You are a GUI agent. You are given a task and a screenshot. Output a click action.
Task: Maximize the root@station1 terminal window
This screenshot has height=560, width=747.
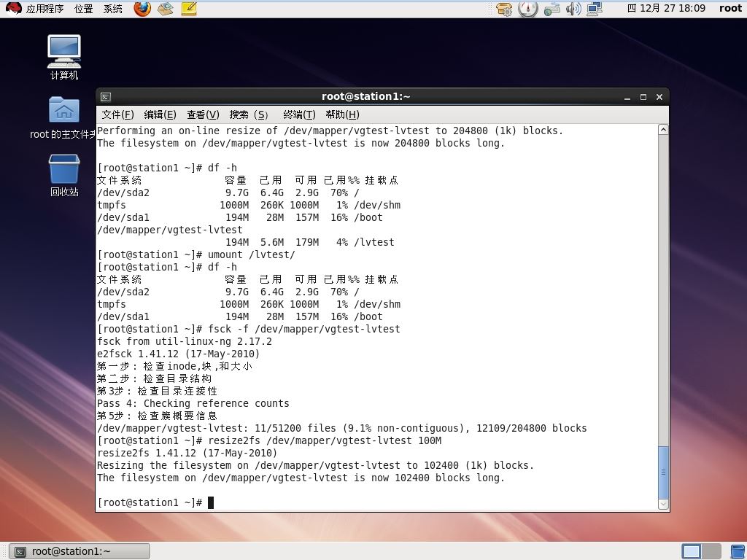(x=643, y=97)
